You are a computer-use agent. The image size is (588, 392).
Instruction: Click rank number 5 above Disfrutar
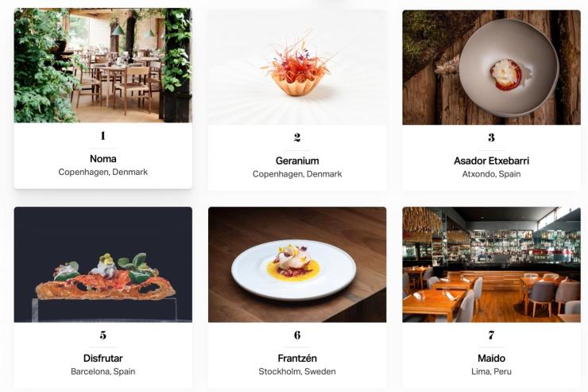[103, 335]
